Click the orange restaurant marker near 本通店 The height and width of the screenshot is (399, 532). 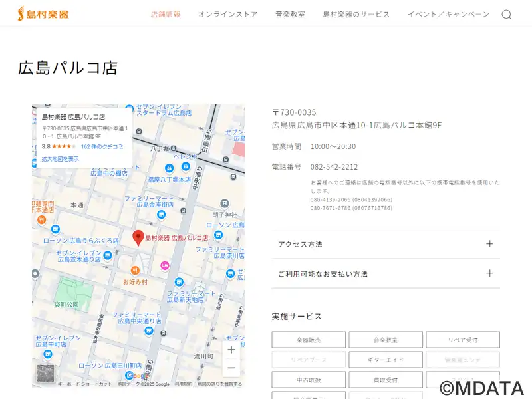click(x=41, y=221)
